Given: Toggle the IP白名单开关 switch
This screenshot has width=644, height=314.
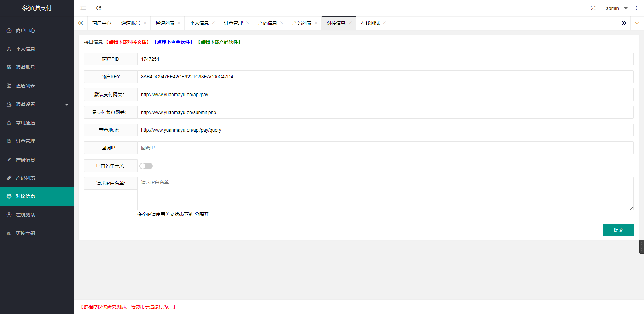Looking at the screenshot, I should coord(146,166).
